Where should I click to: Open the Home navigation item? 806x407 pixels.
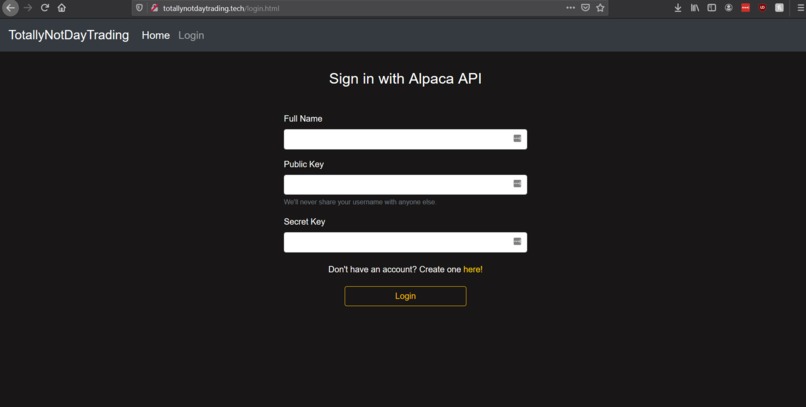[x=156, y=35]
